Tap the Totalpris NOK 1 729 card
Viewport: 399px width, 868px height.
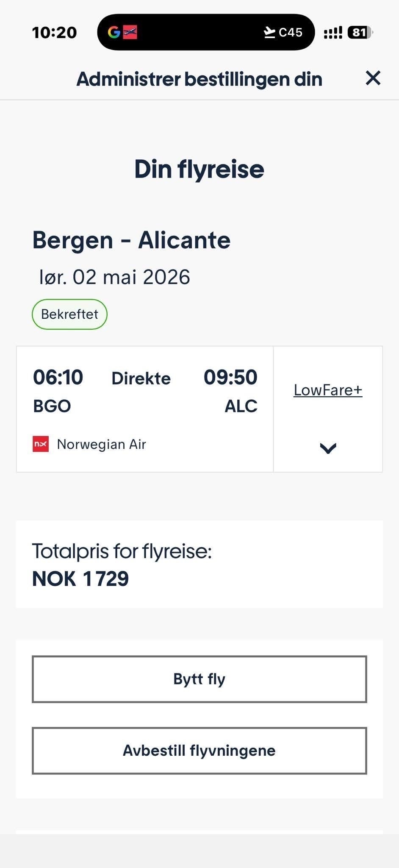[199, 564]
